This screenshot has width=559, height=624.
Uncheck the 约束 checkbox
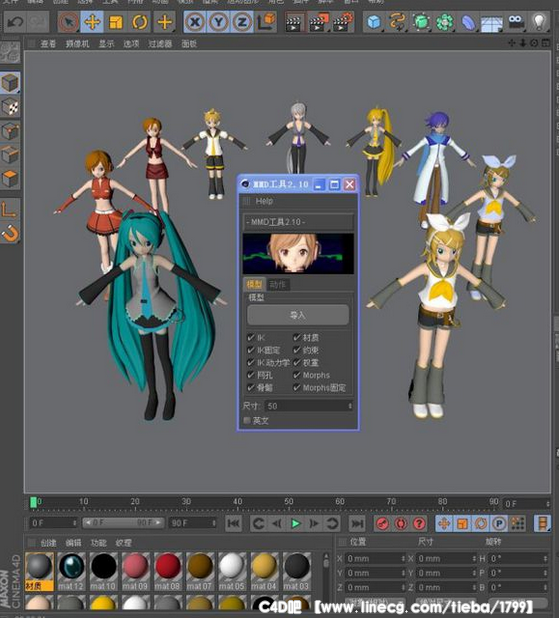(297, 350)
